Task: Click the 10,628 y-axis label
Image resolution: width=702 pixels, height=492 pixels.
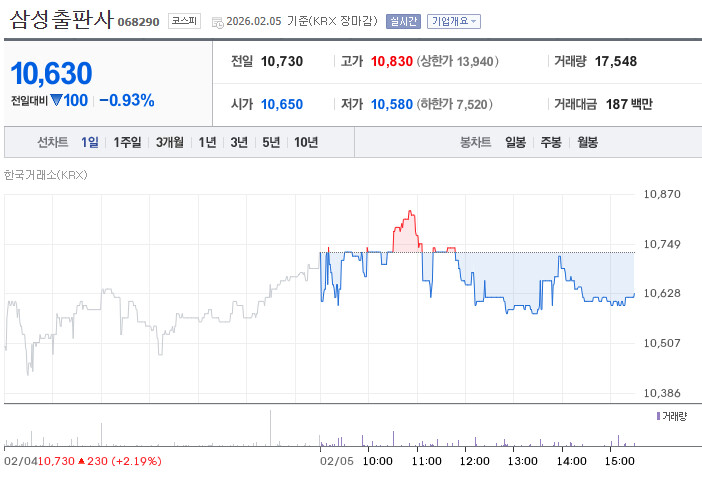Action: pos(662,293)
